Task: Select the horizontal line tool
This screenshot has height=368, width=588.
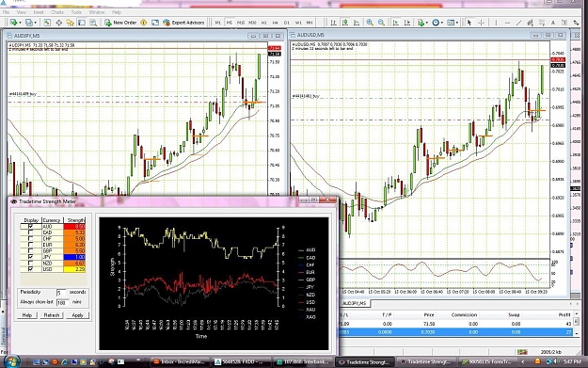Action: click(507, 23)
